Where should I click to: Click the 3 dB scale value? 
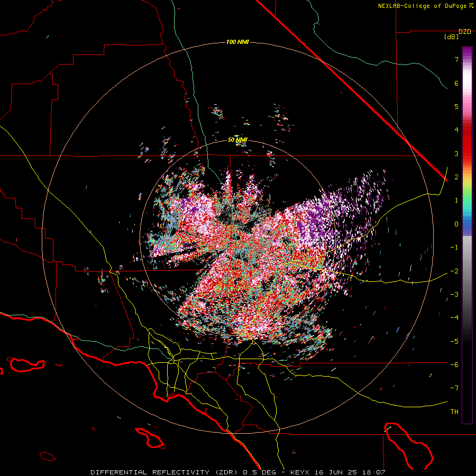coord(456,153)
